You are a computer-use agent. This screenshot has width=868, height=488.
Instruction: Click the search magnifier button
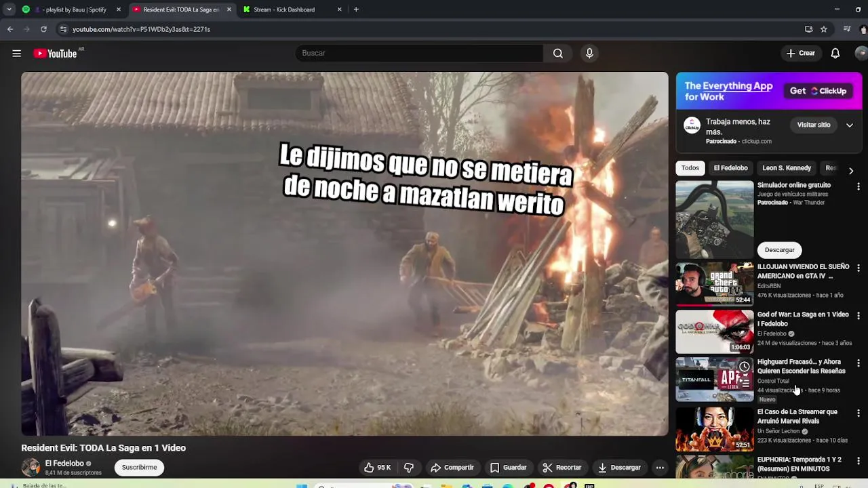[x=557, y=54]
